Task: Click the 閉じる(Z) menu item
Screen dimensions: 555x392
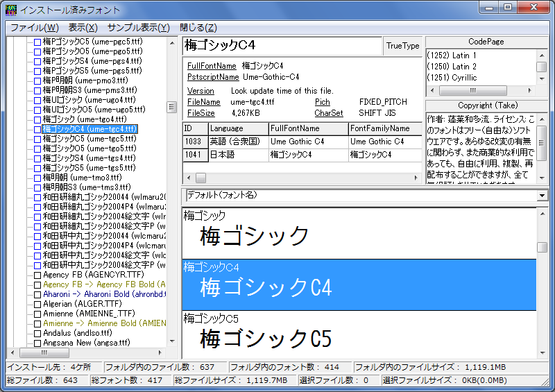Action: point(198,28)
